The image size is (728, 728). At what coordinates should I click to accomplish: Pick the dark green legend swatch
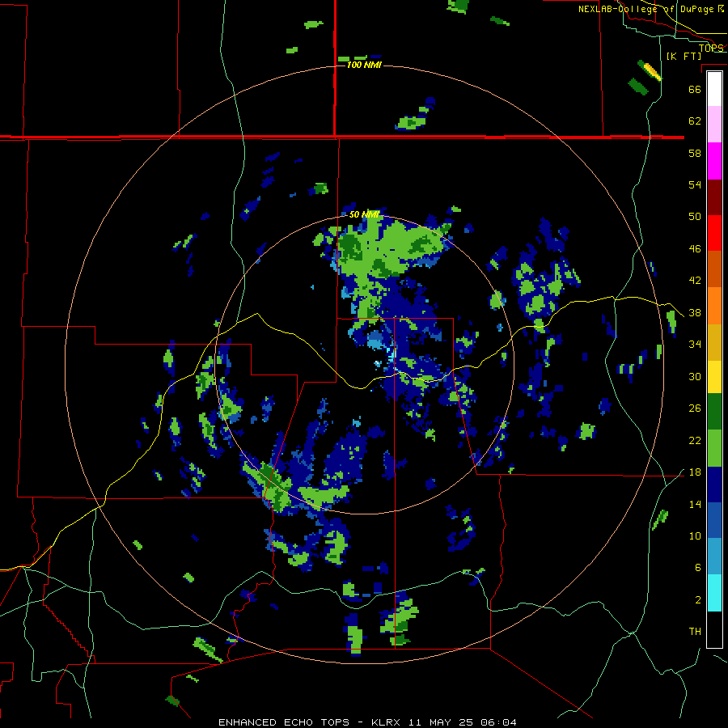(x=714, y=412)
